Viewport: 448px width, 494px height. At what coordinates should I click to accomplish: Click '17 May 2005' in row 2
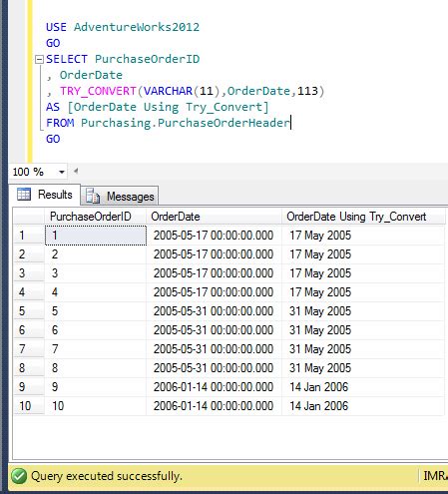tap(320, 254)
